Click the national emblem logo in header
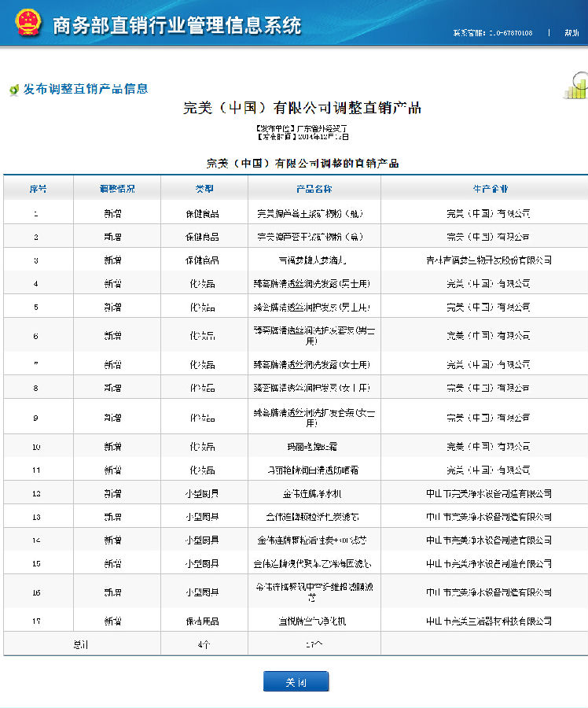The image size is (588, 708). click(28, 23)
